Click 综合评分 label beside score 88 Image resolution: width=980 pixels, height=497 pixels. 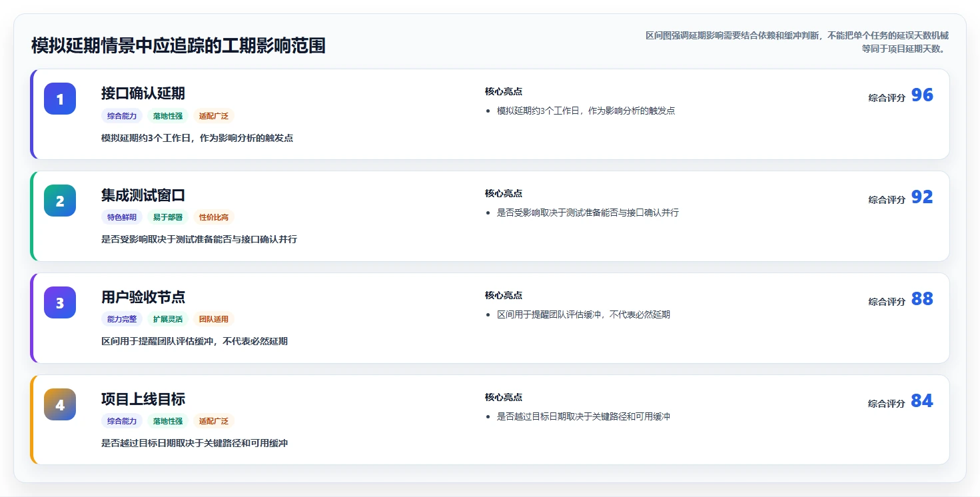pyautogui.click(x=887, y=302)
